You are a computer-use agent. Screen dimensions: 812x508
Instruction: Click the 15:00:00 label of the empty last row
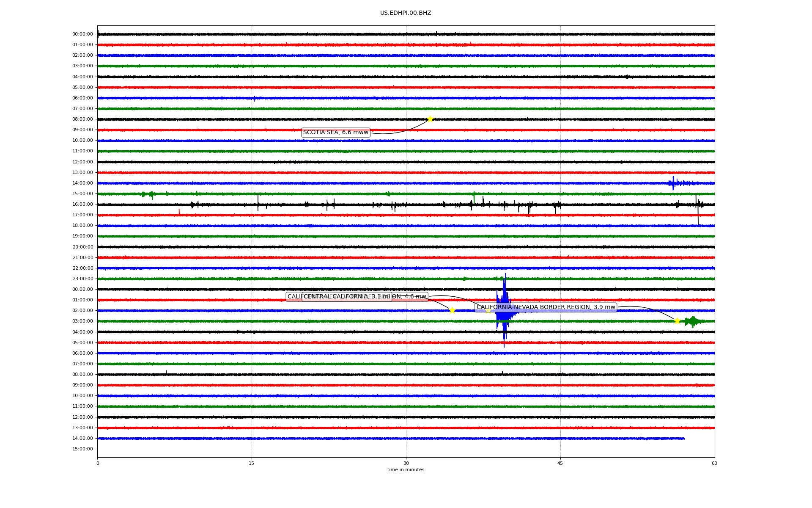pyautogui.click(x=82, y=449)
